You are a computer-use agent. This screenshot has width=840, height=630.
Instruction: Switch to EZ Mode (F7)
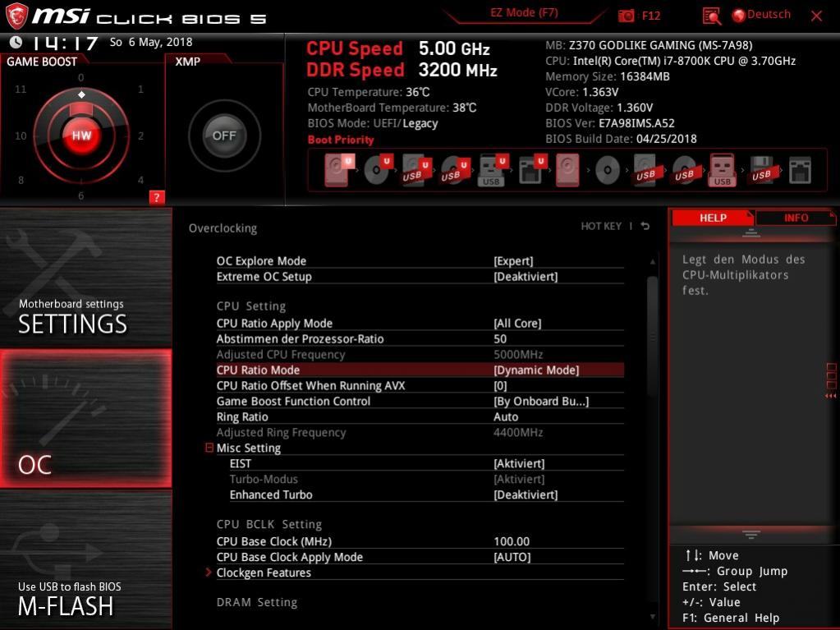(x=524, y=12)
